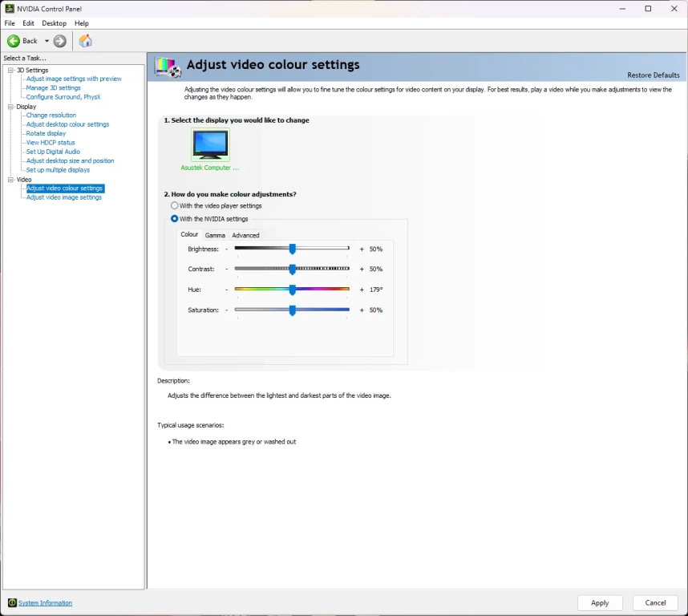Open Configure Surround, PhysX
Screen dimensions: 688x616
[63, 97]
